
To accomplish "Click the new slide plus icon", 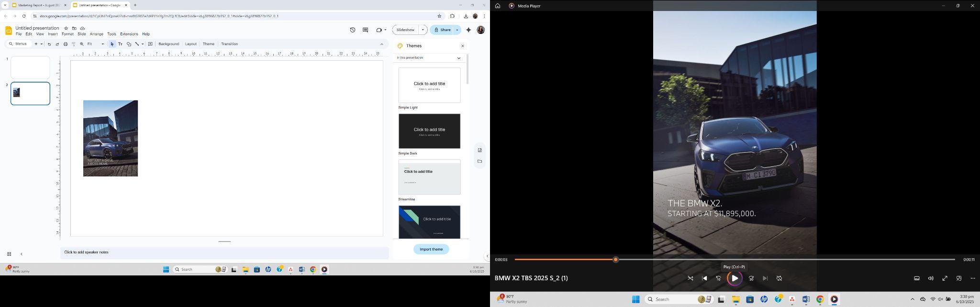I will click(36, 44).
